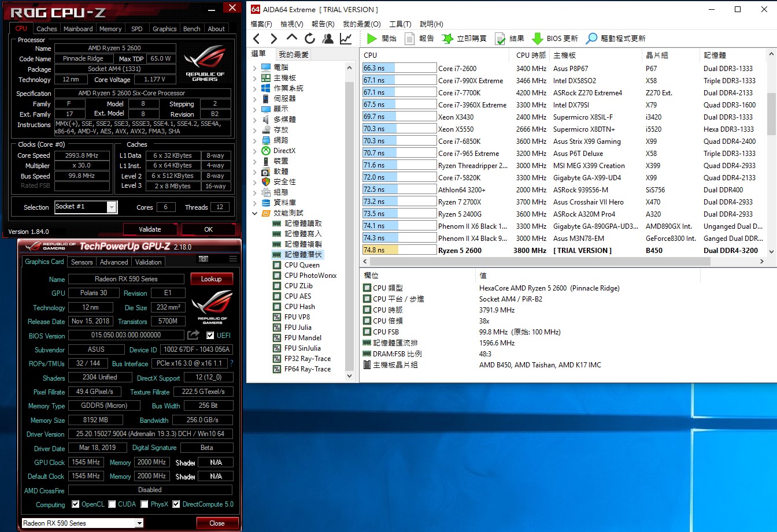Viewport: 777px width, 532px height.
Task: Expand the 作業系統 tree node
Action: [254, 88]
